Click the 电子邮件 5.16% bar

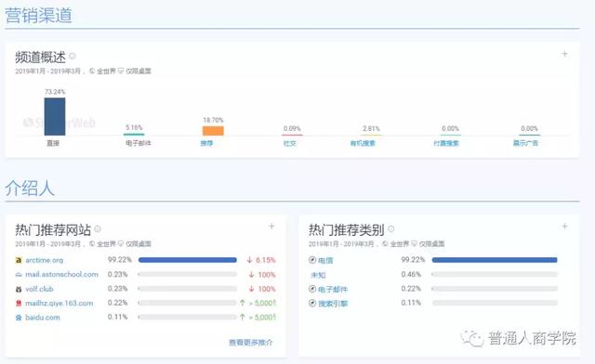134,134
